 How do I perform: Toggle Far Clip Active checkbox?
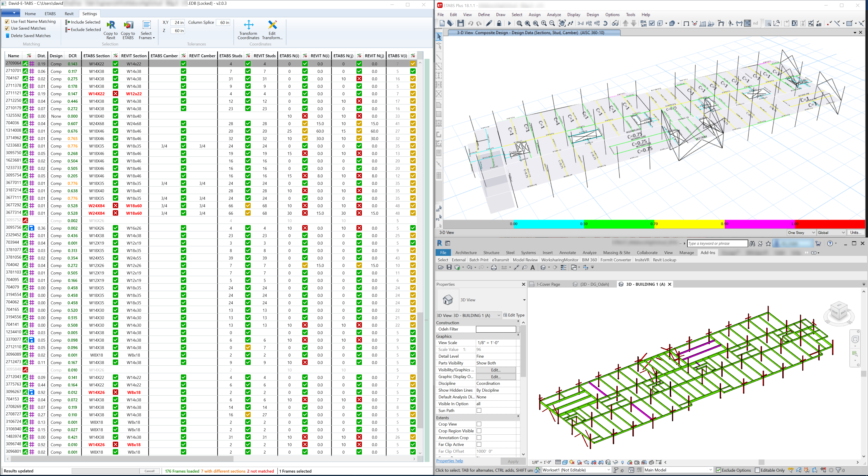[x=479, y=444]
